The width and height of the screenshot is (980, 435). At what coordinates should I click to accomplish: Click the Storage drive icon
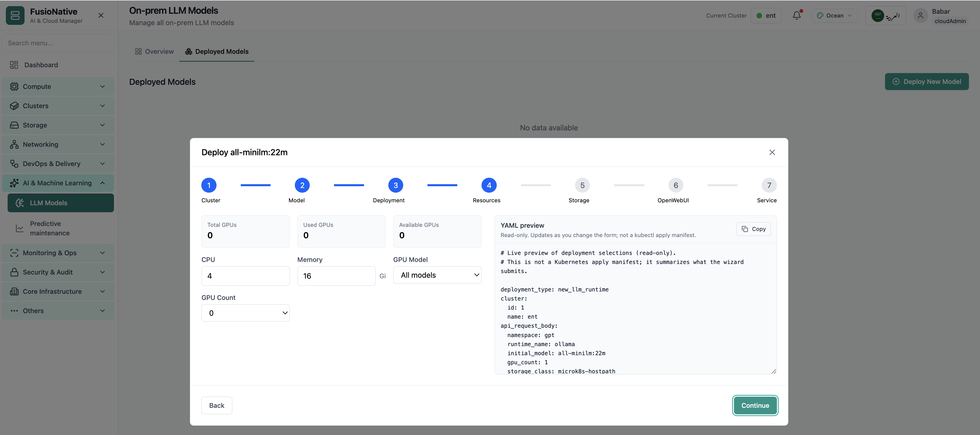click(x=14, y=125)
